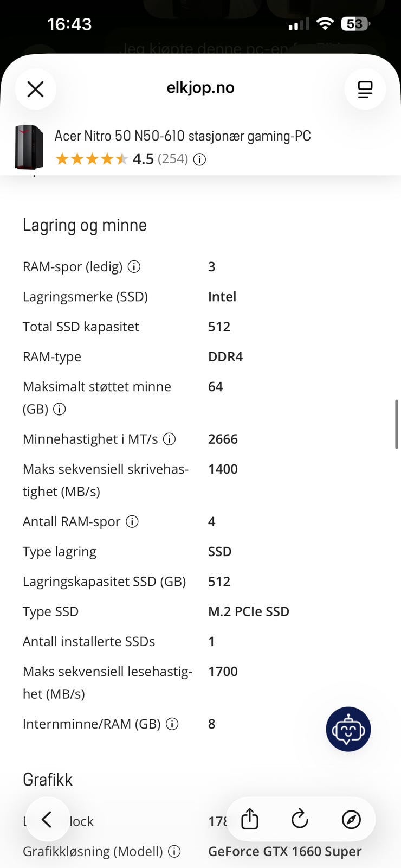Tap the rating info icon beside (254)

200,159
